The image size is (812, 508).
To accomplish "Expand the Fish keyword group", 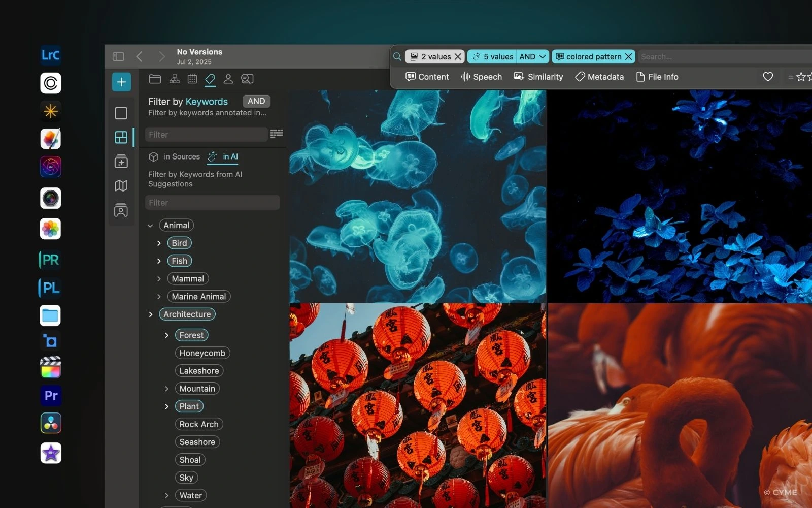I will pyautogui.click(x=159, y=261).
